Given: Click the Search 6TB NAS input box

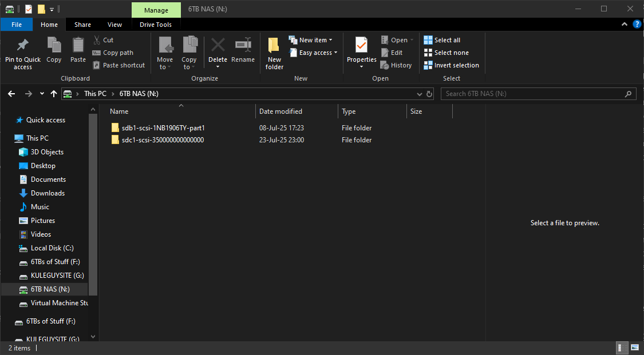Looking at the screenshot, I should coord(532,94).
